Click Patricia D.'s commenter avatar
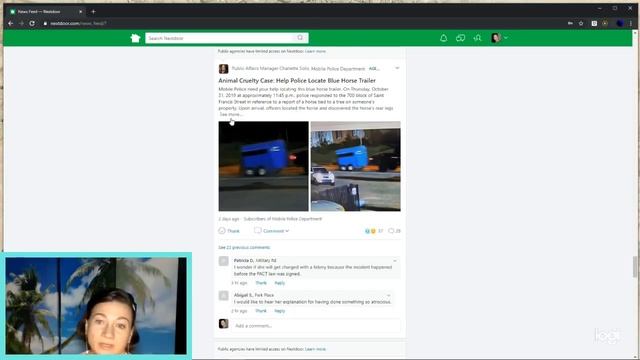Screen dimensions: 640x360 pos(223,261)
